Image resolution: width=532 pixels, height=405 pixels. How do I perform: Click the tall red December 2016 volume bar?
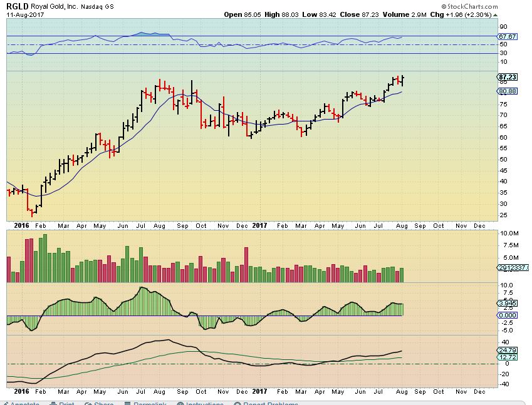pyautogui.click(x=246, y=265)
